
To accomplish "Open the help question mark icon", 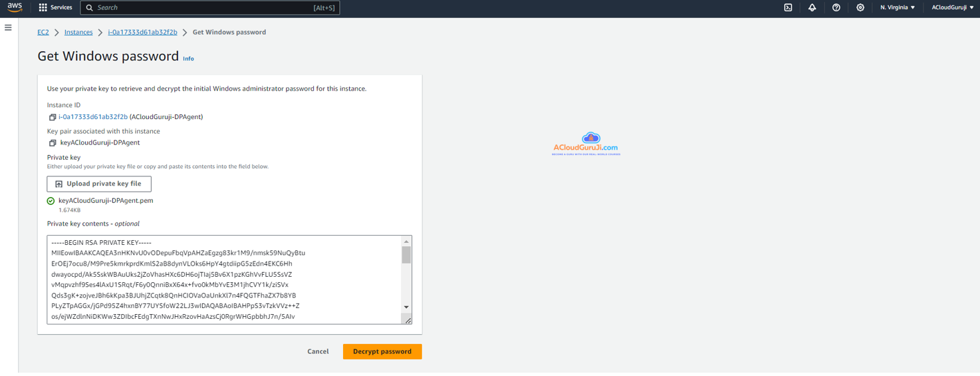I will 836,7.
